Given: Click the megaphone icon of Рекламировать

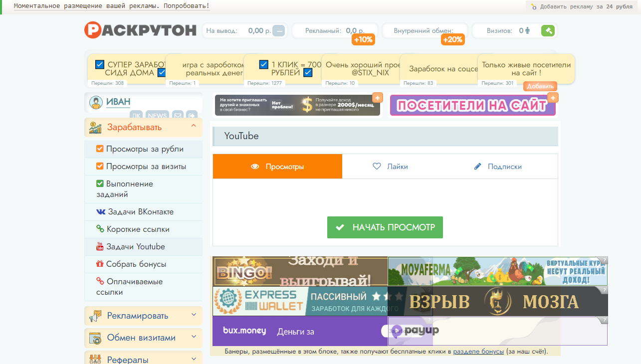Looking at the screenshot, I should coord(95,316).
